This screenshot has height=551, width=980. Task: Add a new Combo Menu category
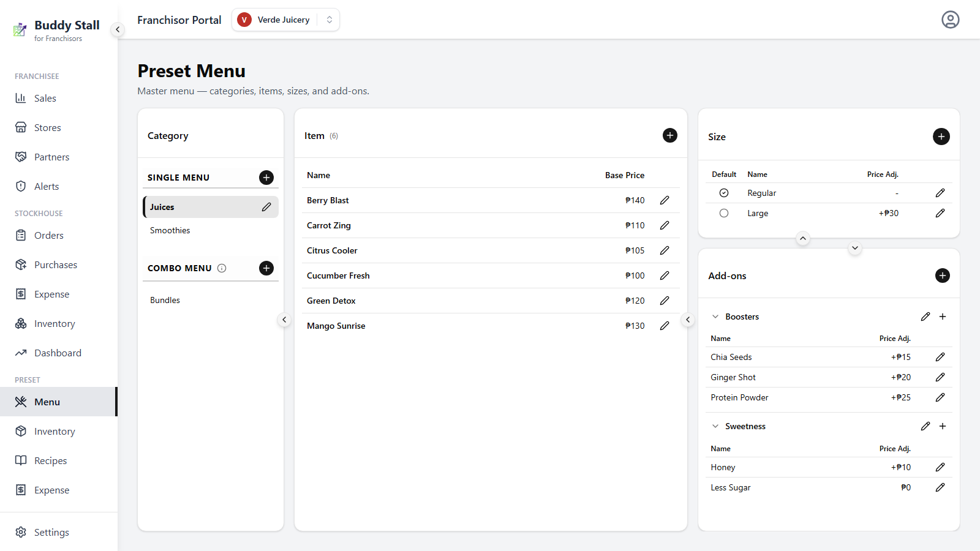click(x=266, y=268)
